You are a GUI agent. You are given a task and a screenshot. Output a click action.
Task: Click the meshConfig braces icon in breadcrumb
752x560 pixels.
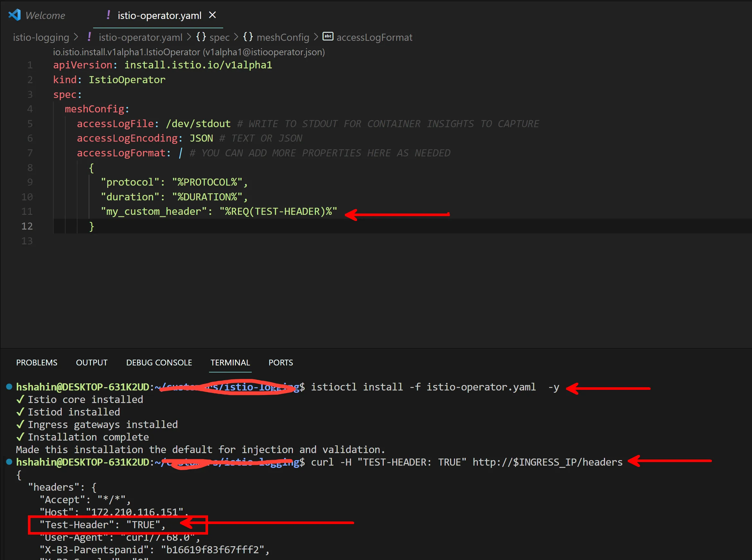click(x=248, y=37)
